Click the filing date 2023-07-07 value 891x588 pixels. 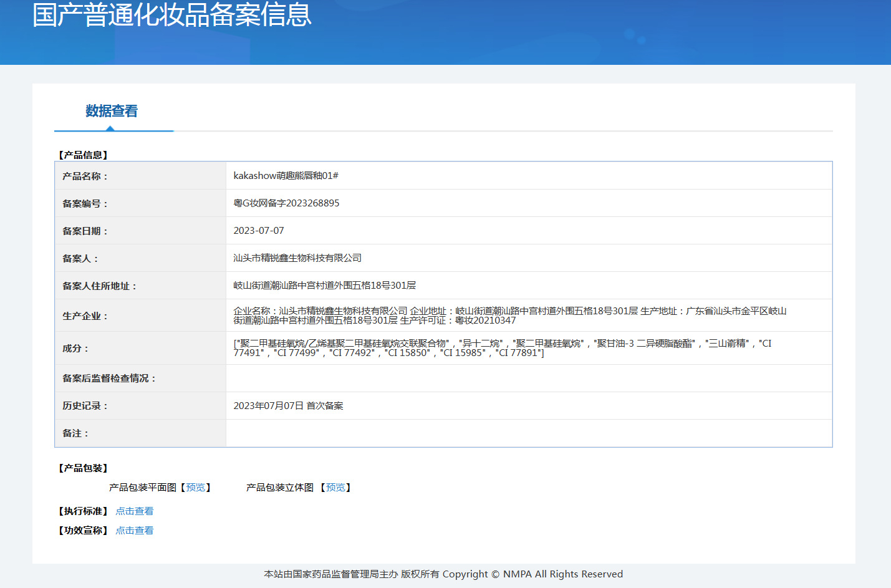pos(259,231)
